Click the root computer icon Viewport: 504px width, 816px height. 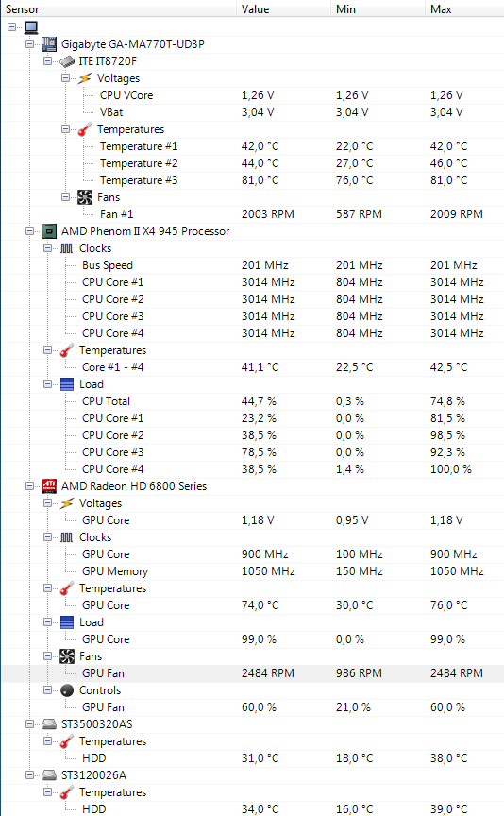pos(31,27)
